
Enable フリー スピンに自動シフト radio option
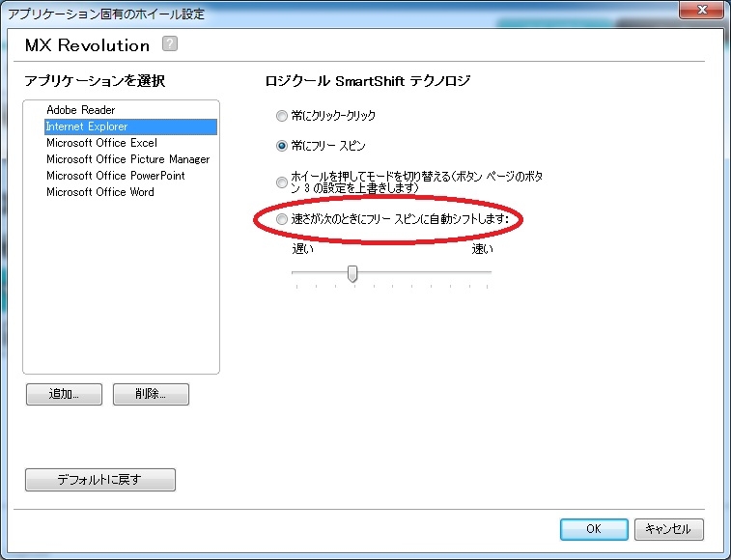click(282, 219)
